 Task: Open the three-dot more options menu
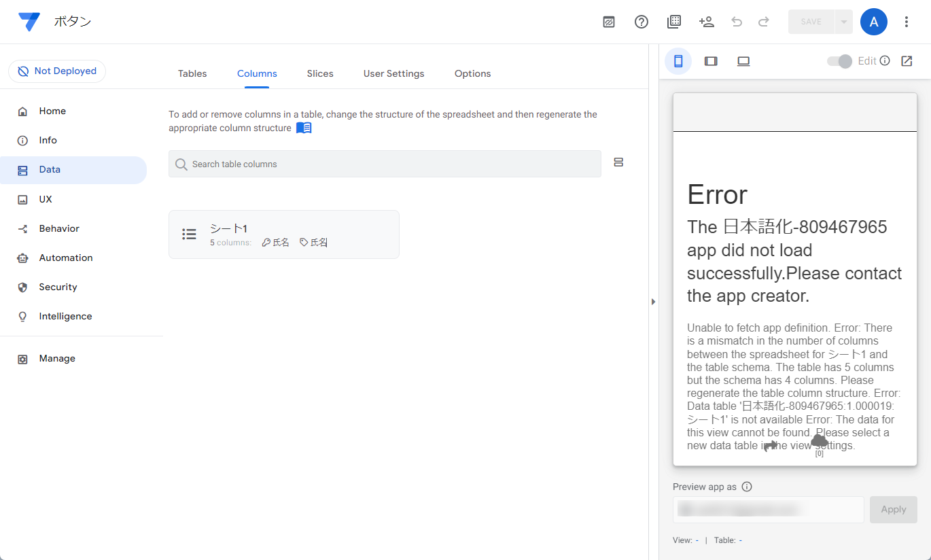pos(907,22)
